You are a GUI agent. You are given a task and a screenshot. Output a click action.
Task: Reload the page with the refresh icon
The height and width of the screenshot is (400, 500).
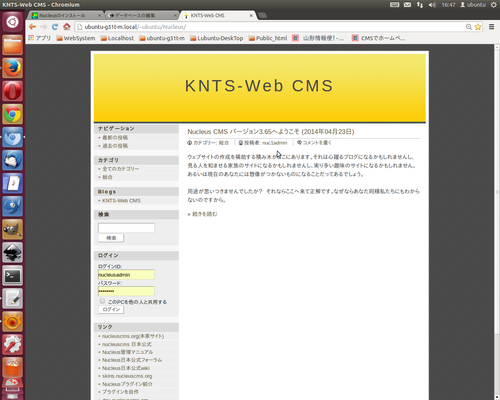tap(55, 27)
